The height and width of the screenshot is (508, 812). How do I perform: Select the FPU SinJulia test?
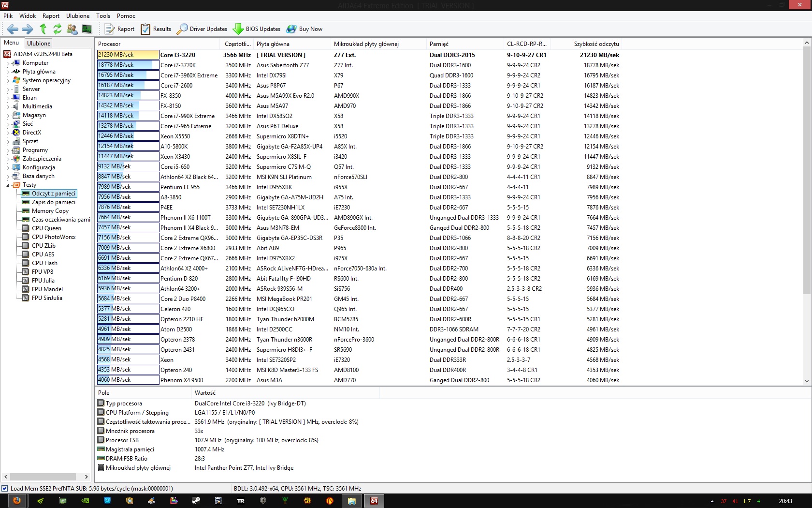tap(47, 299)
